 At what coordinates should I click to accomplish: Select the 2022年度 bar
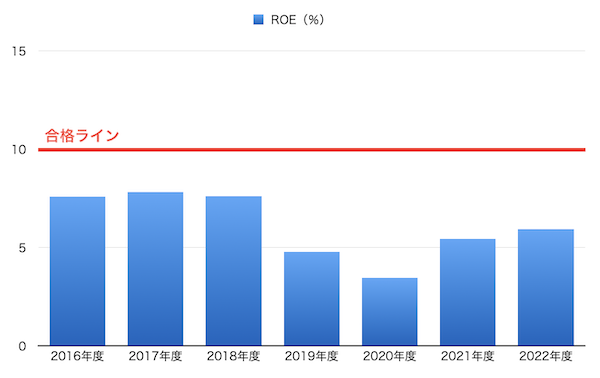pos(546,287)
